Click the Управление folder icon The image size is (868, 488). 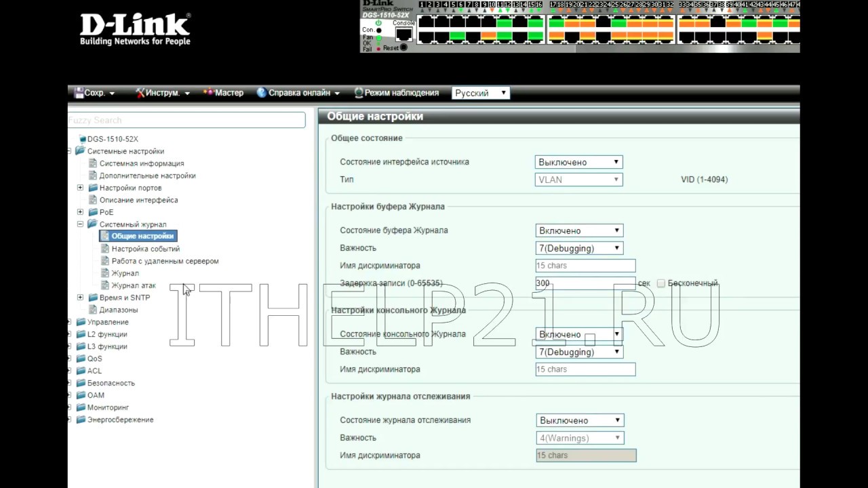point(81,322)
